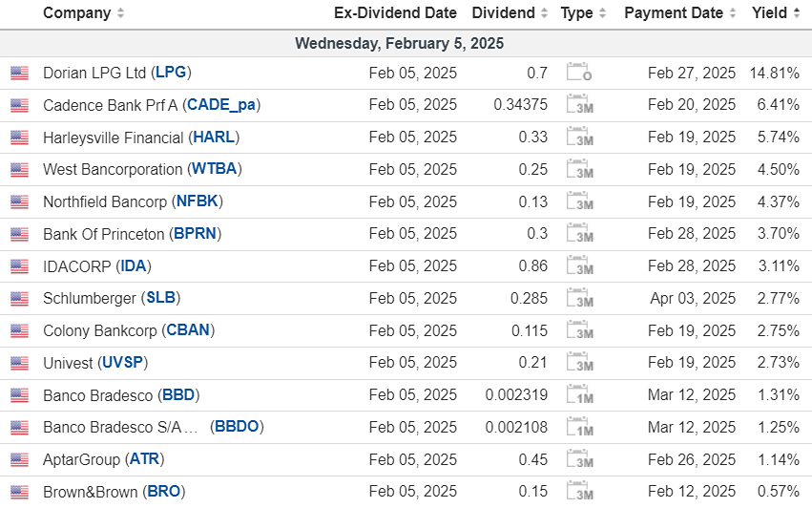Click the other-type dividend icon for Dorian LPG
The width and height of the screenshot is (812, 508).
point(579,73)
